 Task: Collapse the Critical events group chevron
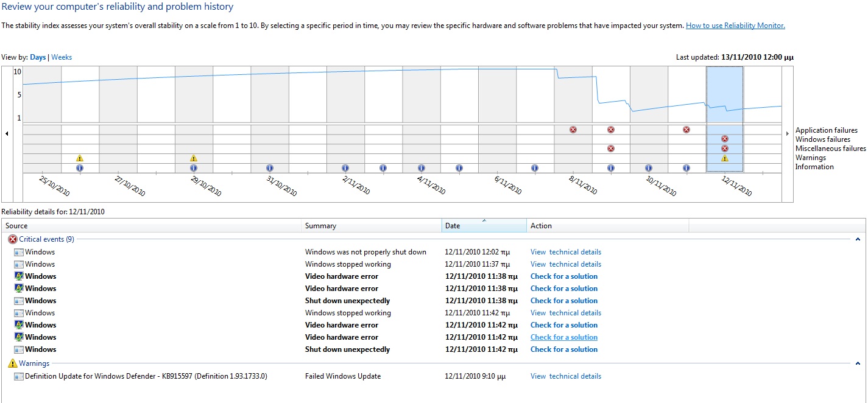(x=858, y=240)
